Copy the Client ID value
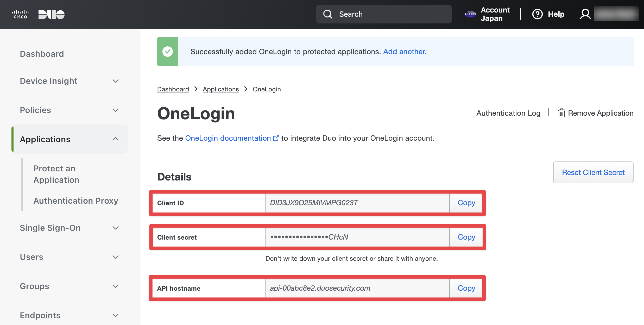Viewport: 644px width, 325px height. (x=466, y=203)
